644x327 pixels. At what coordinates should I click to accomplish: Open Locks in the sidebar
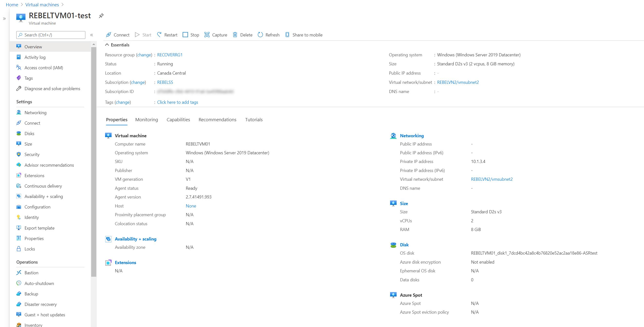click(x=29, y=249)
